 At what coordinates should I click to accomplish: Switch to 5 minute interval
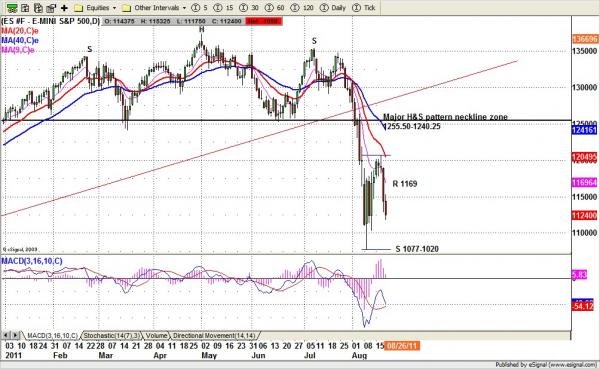click(x=199, y=7)
